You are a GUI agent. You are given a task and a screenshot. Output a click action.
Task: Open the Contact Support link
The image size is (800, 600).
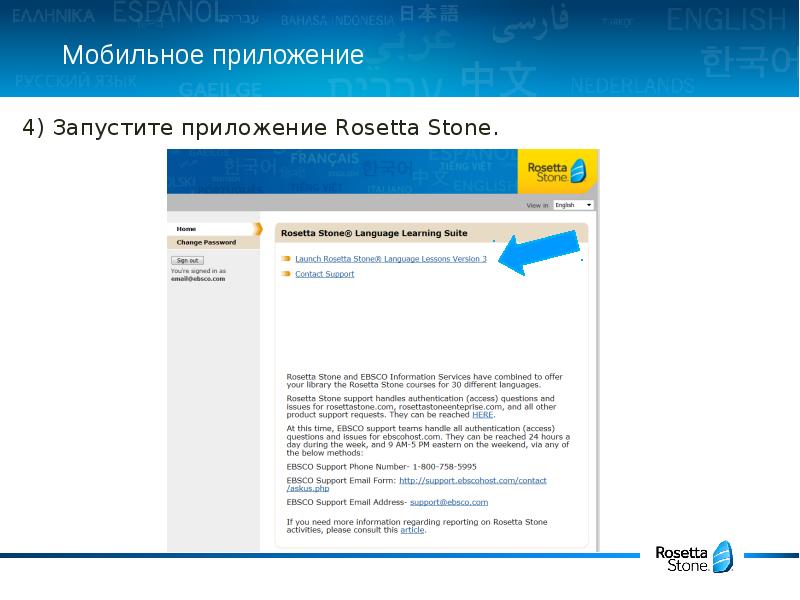[x=324, y=274]
